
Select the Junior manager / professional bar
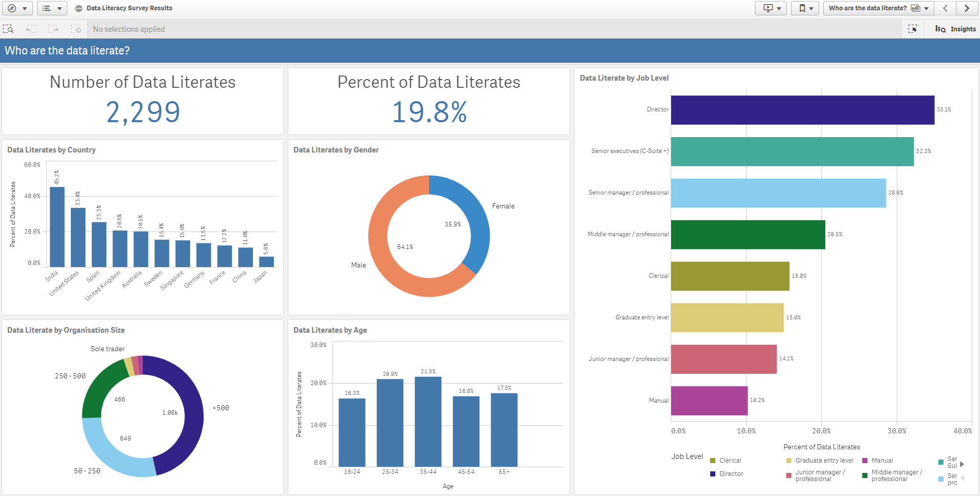pyautogui.click(x=724, y=359)
